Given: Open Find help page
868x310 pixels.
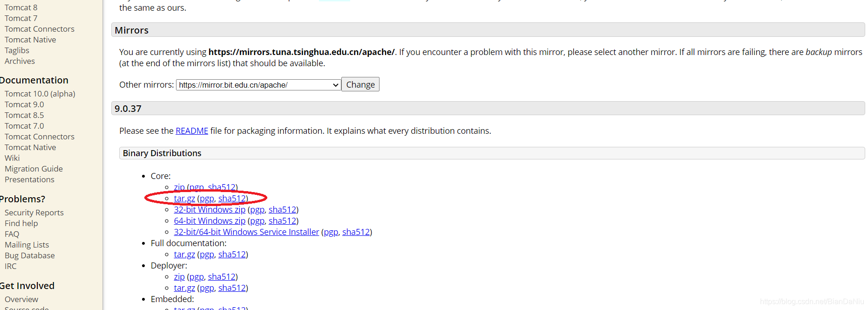Looking at the screenshot, I should pyautogui.click(x=21, y=223).
